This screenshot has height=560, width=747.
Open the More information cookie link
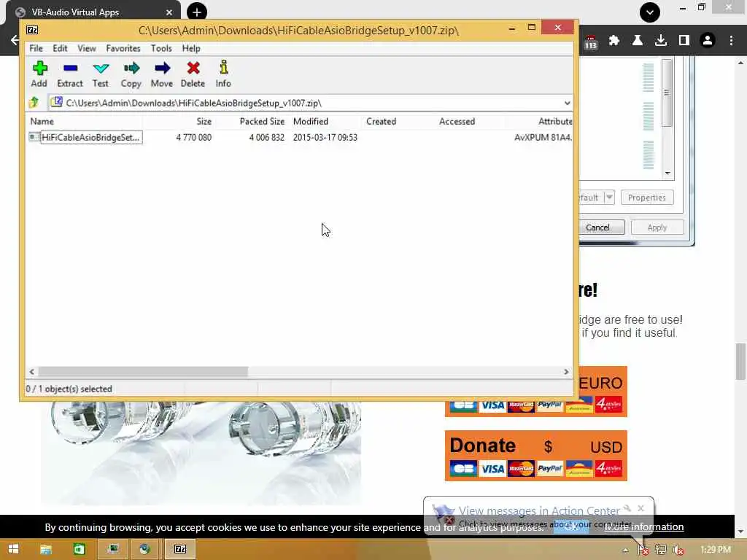pos(644,526)
